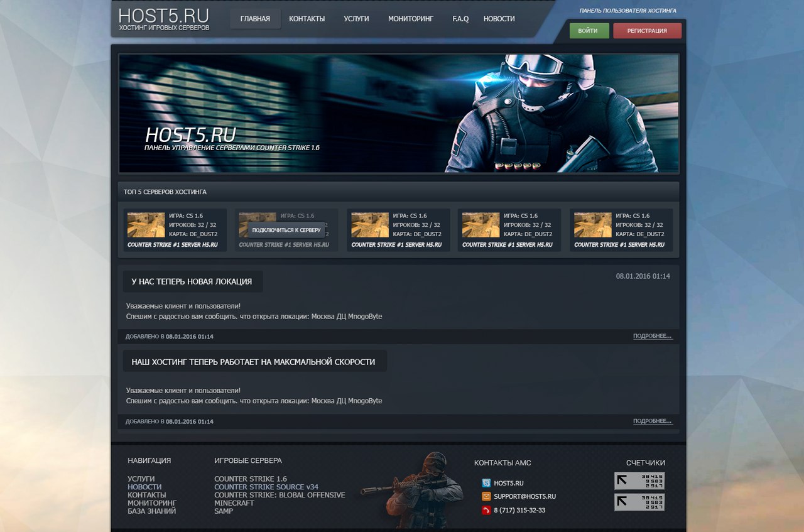Open the Главная menu item
The height and width of the screenshot is (532, 804).
pyautogui.click(x=255, y=19)
